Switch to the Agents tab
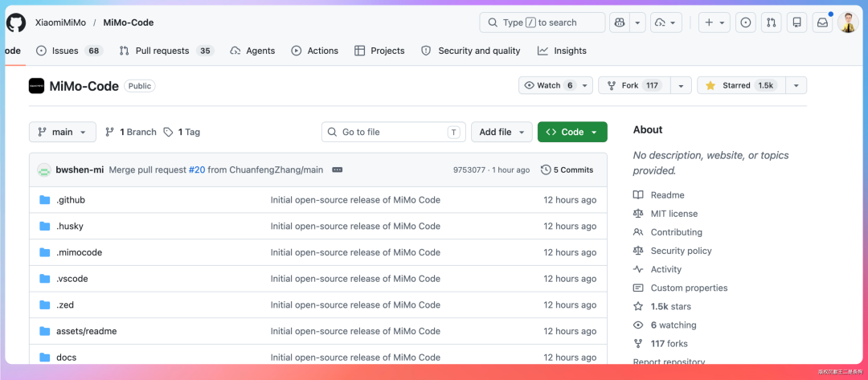This screenshot has height=380, width=868. [252, 51]
